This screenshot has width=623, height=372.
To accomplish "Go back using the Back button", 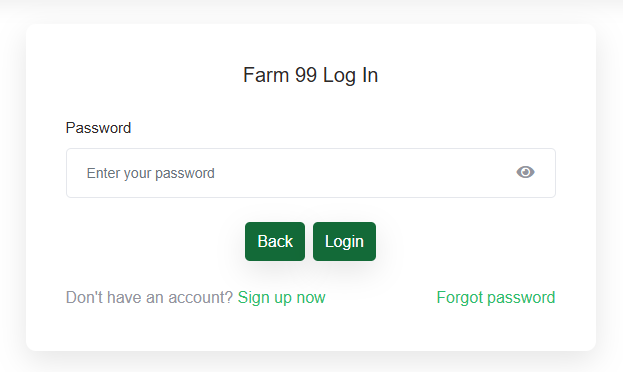I will pyautogui.click(x=275, y=242).
